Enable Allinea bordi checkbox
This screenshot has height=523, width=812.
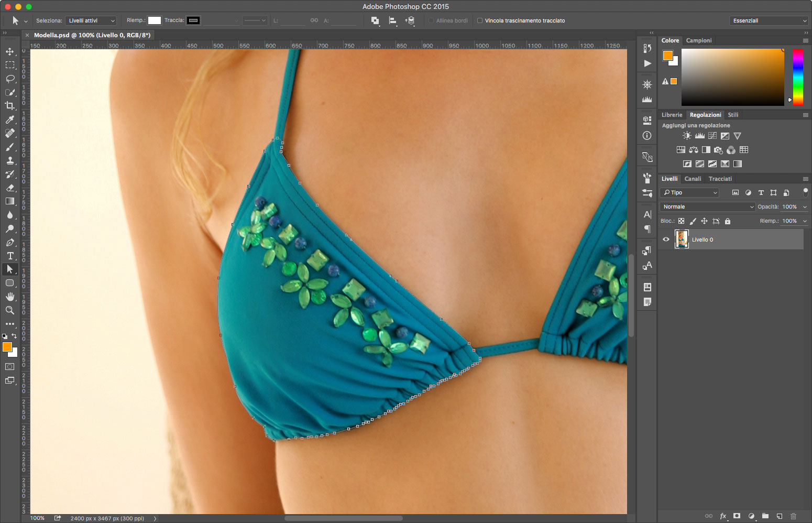click(431, 20)
